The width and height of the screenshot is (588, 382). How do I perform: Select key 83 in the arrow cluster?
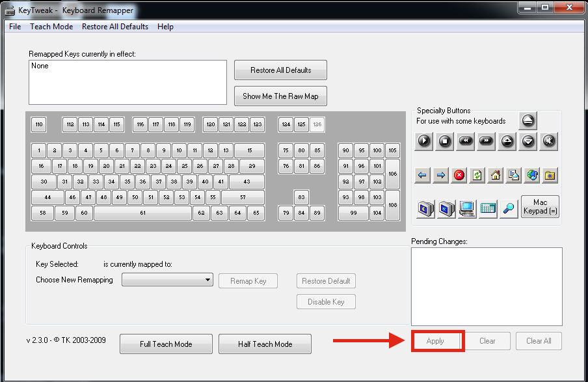pos(302,197)
